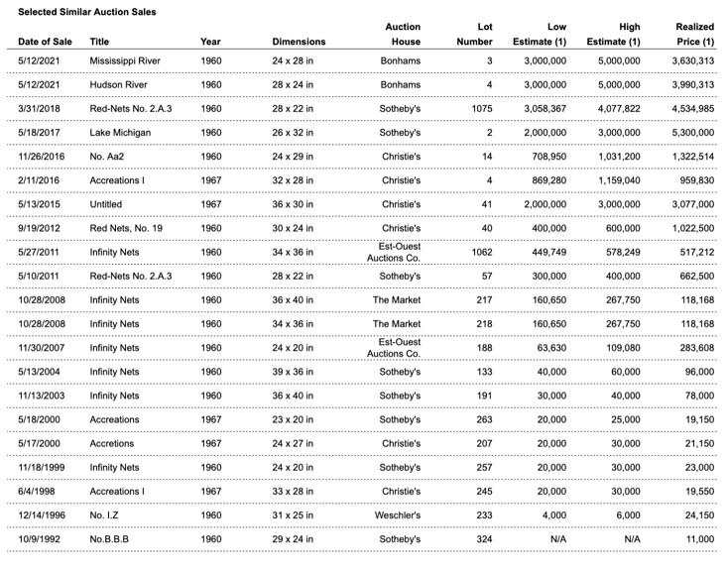Click the "Realized Price (1)" column header
Viewport: 728px width, 568px height.
pos(693,35)
